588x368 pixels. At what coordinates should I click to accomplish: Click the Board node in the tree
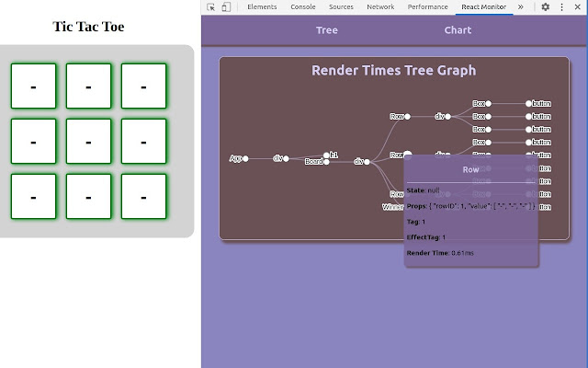[326, 162]
